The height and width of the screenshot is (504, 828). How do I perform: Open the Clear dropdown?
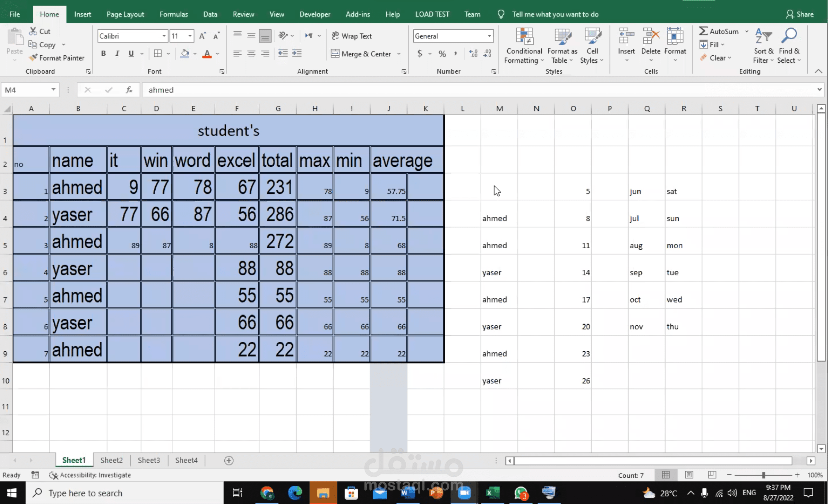click(716, 58)
